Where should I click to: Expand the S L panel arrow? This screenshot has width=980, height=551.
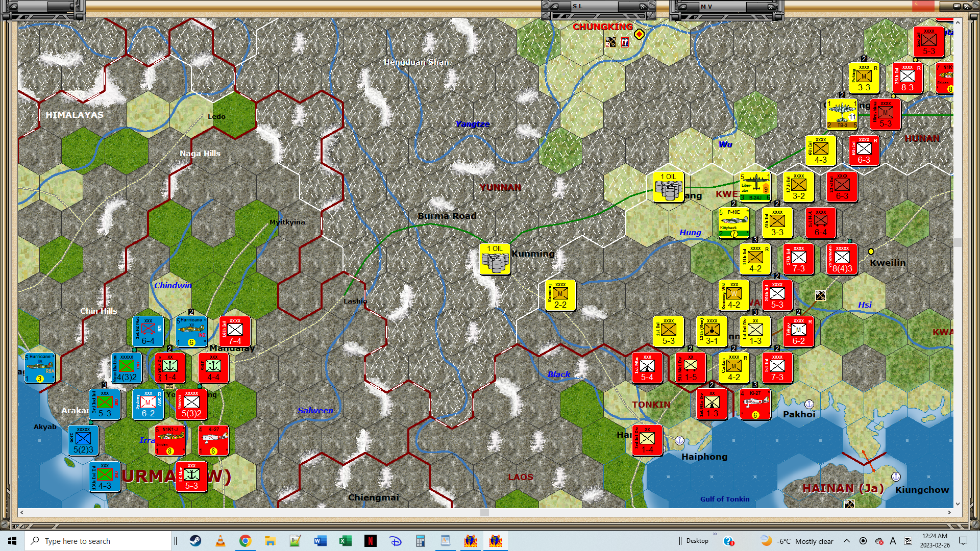555,6
